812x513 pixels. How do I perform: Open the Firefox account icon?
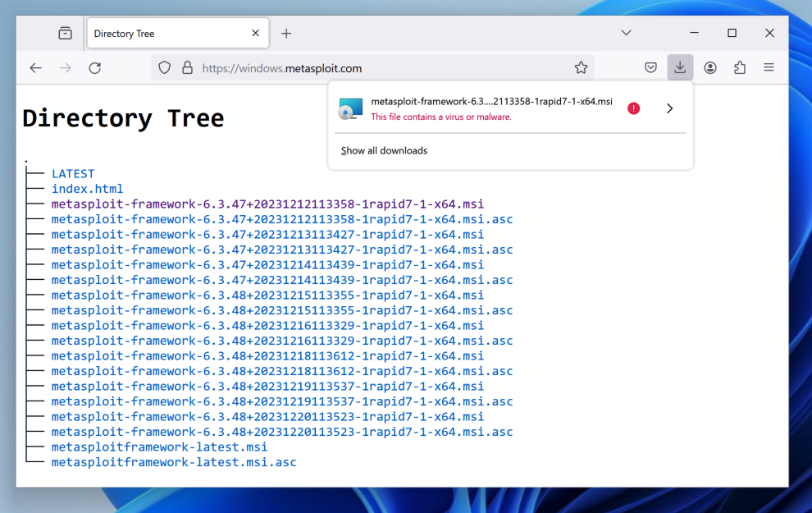point(710,67)
